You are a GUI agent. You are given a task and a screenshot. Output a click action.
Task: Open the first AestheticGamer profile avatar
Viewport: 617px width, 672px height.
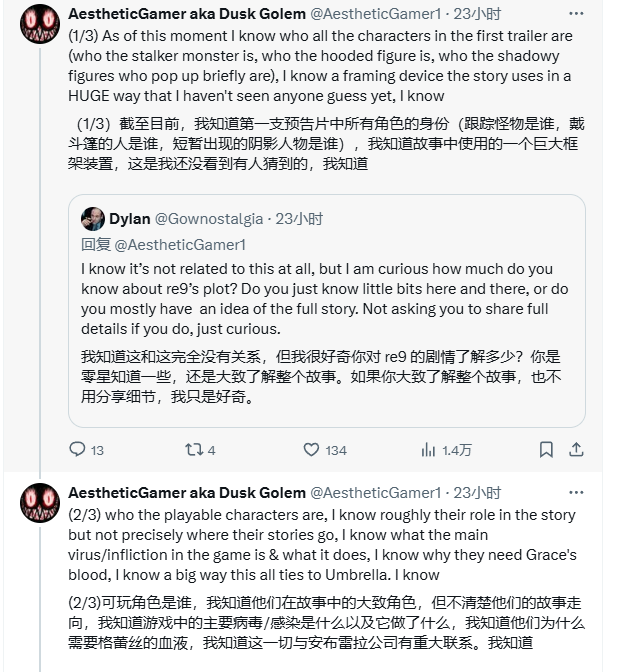tap(38, 23)
